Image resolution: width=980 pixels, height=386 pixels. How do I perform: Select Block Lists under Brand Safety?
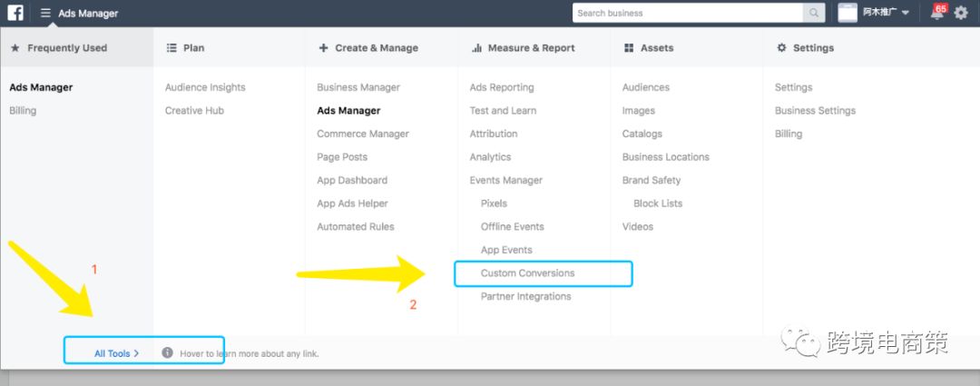tap(658, 203)
